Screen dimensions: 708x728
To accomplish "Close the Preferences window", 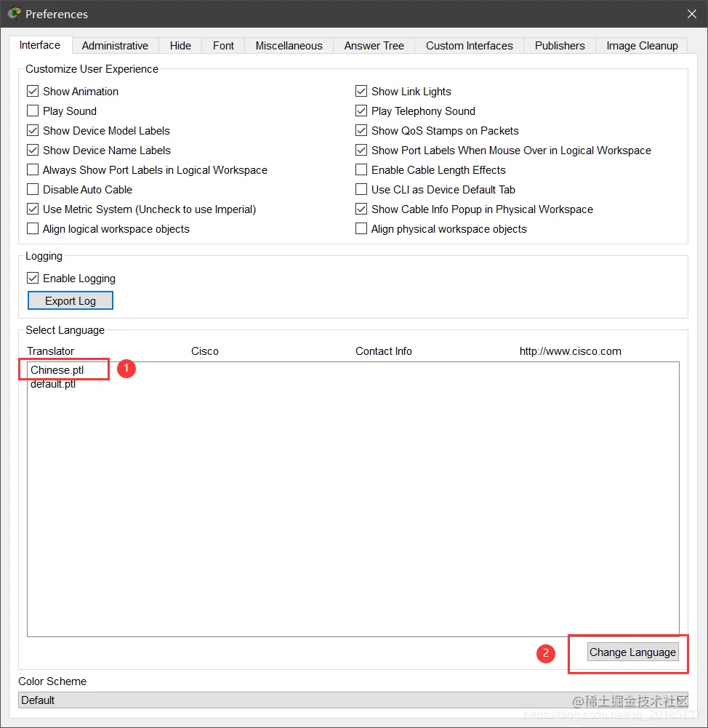I will click(691, 14).
